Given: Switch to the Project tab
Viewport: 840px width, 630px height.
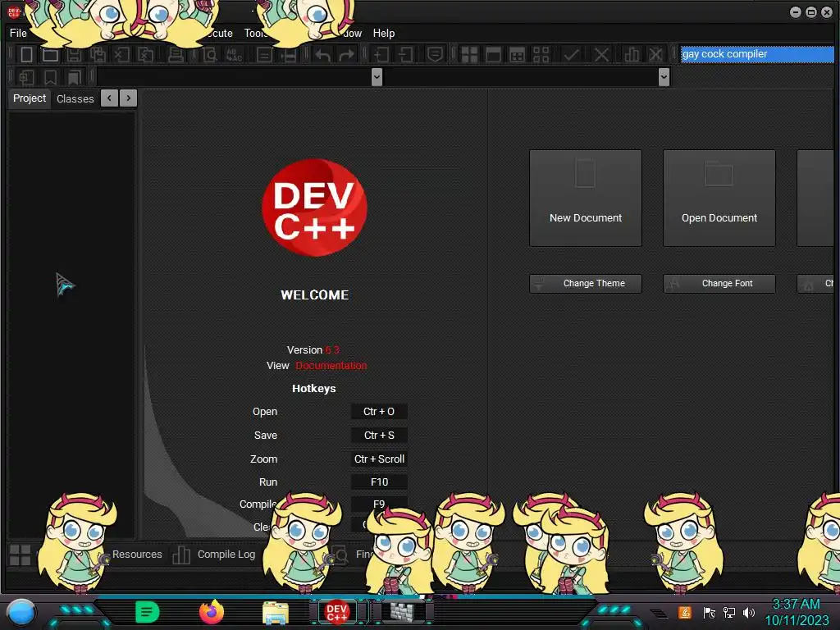Looking at the screenshot, I should (x=30, y=98).
